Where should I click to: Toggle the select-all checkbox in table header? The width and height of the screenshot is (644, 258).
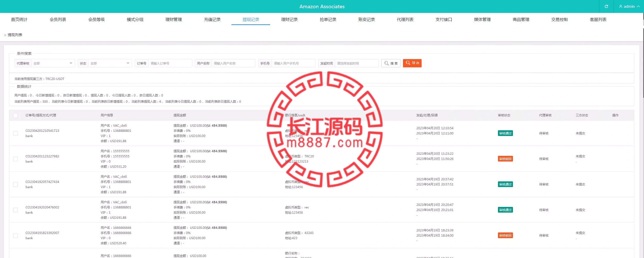pyautogui.click(x=15, y=116)
